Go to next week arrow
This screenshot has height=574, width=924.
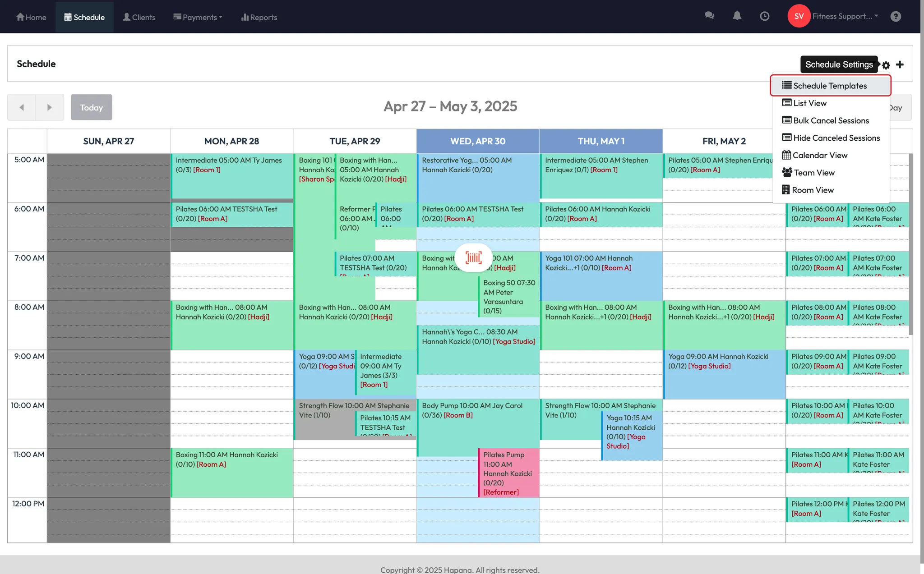pos(50,107)
